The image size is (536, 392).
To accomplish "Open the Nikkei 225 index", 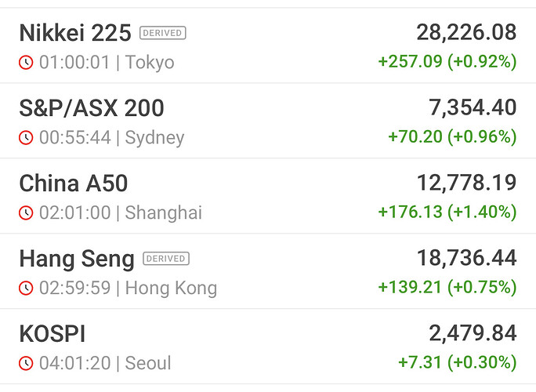I will 75,33.
